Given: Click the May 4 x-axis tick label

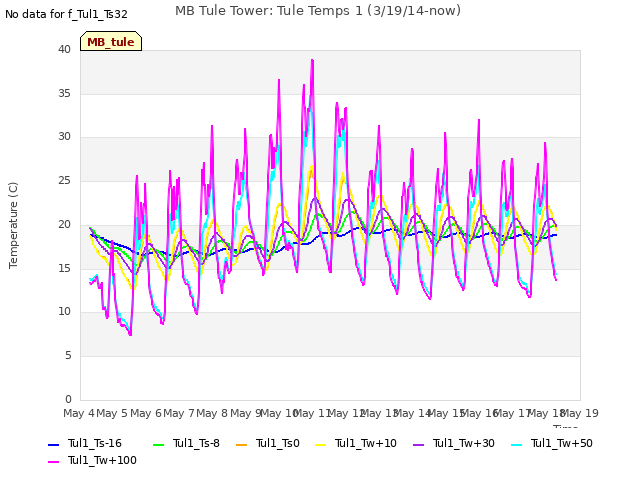Looking at the screenshot, I should point(79,413).
